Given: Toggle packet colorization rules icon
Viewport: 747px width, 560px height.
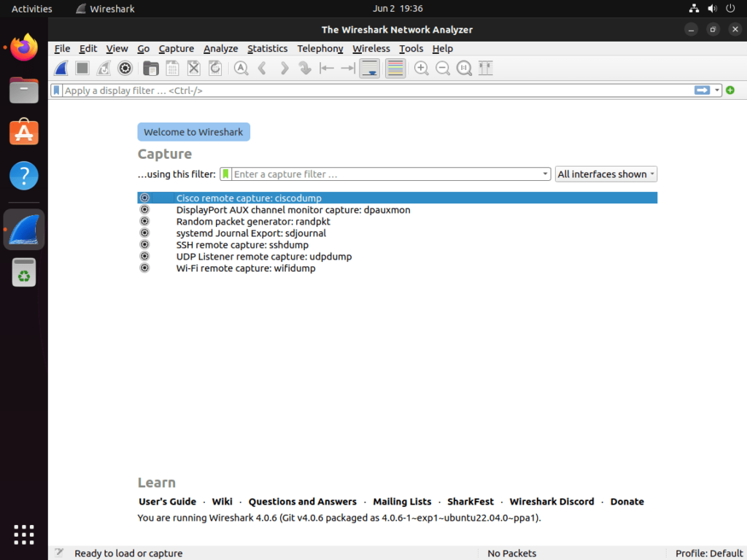Looking at the screenshot, I should [x=395, y=68].
